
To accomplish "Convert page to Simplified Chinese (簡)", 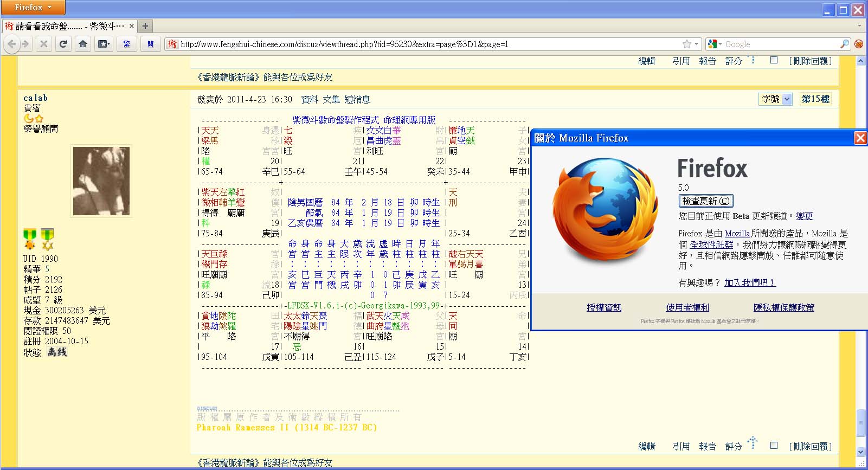I will click(150, 44).
